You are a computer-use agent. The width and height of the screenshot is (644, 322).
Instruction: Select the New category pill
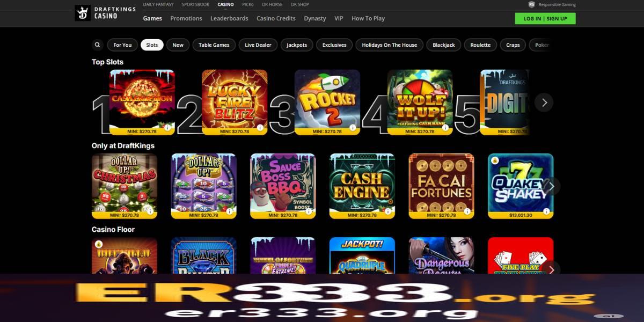[x=178, y=45]
